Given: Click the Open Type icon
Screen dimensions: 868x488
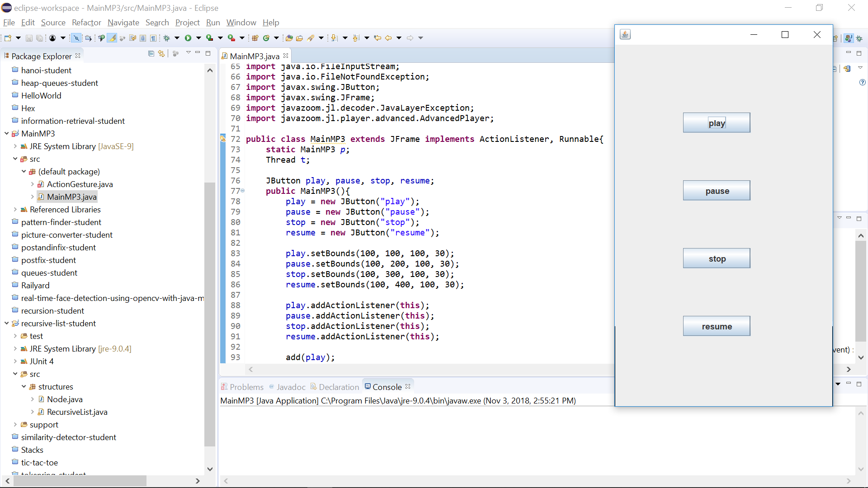Looking at the screenshot, I should [289, 38].
